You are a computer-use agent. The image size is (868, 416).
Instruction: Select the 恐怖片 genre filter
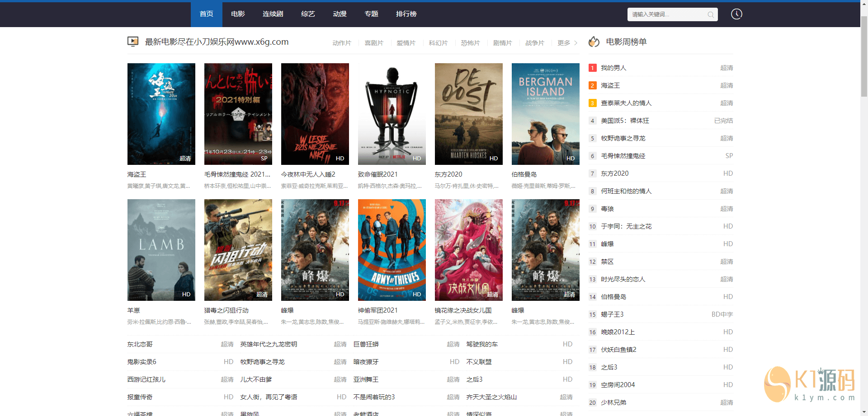(x=470, y=43)
